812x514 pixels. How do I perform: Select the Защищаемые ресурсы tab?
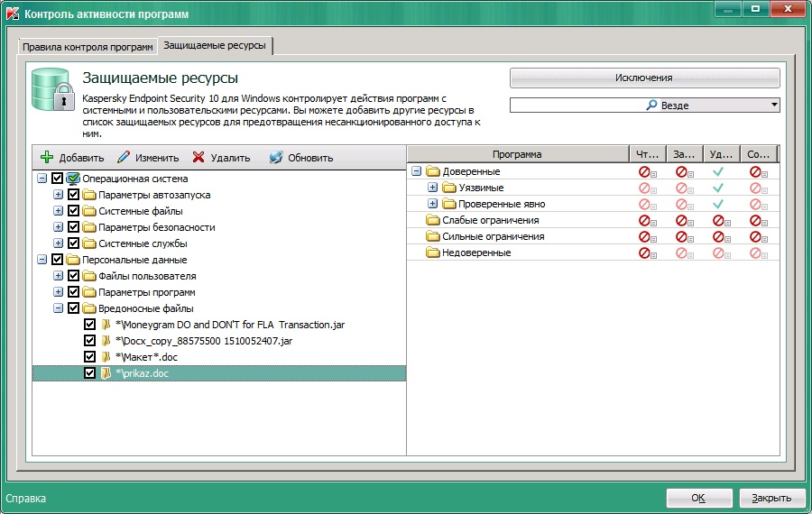click(x=215, y=46)
